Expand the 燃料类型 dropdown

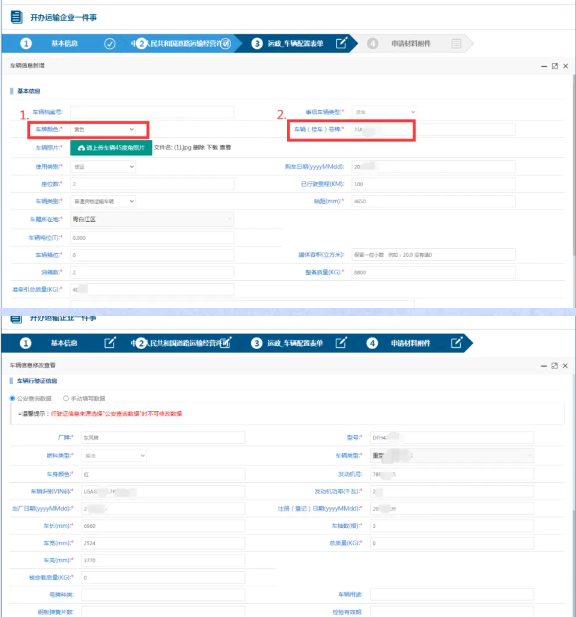coord(114,456)
